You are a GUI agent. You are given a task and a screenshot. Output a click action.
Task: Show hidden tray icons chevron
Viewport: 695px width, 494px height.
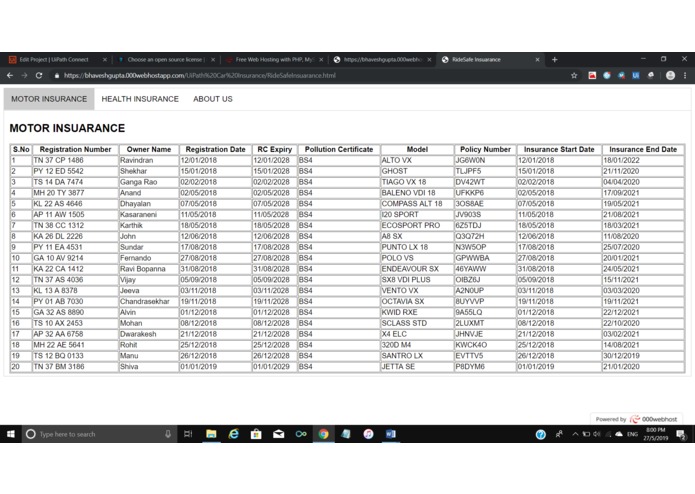pos(575,434)
